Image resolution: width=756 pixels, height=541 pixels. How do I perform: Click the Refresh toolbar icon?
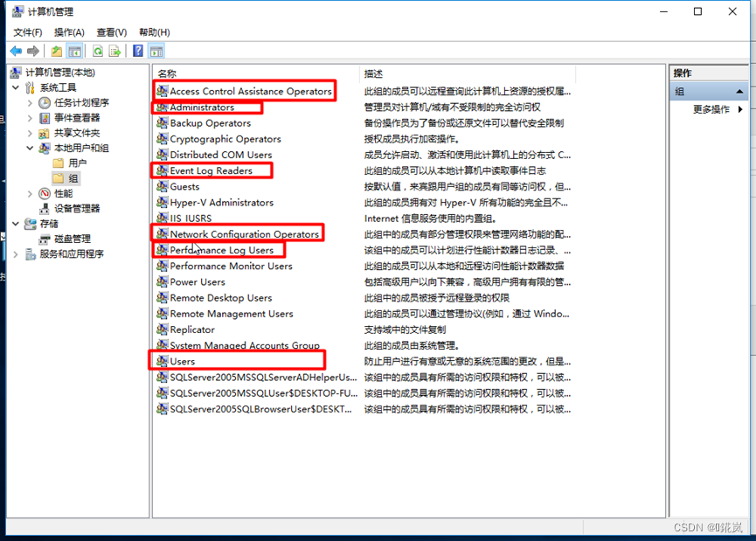(98, 51)
